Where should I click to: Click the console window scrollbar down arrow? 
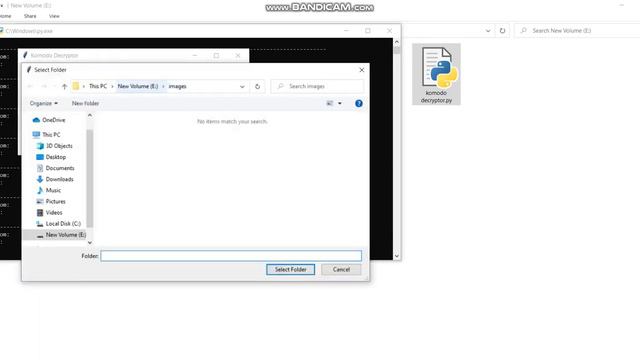[396, 256]
